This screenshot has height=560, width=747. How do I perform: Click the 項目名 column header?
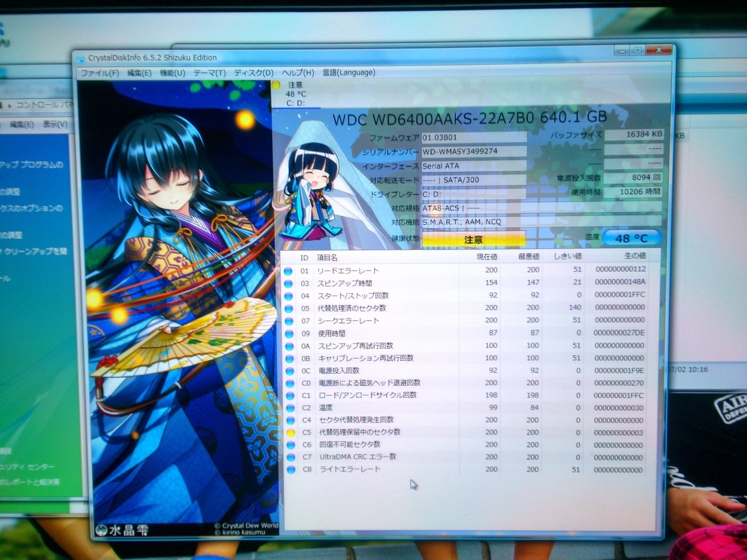(x=327, y=258)
